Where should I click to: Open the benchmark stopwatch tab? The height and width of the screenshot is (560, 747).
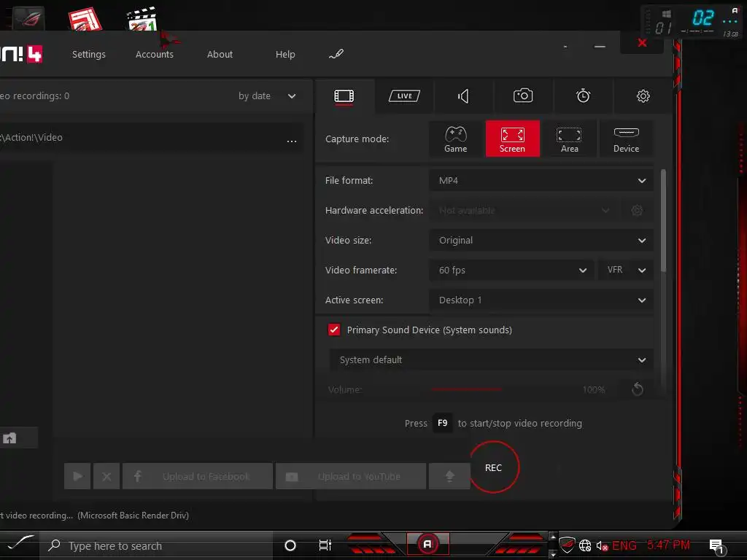click(583, 96)
